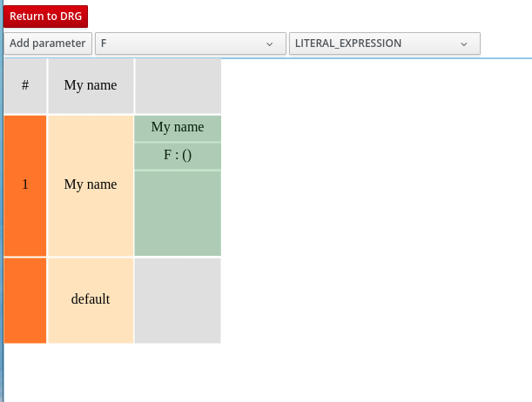
Task: Select the green My name expression header
Action: pos(178,127)
